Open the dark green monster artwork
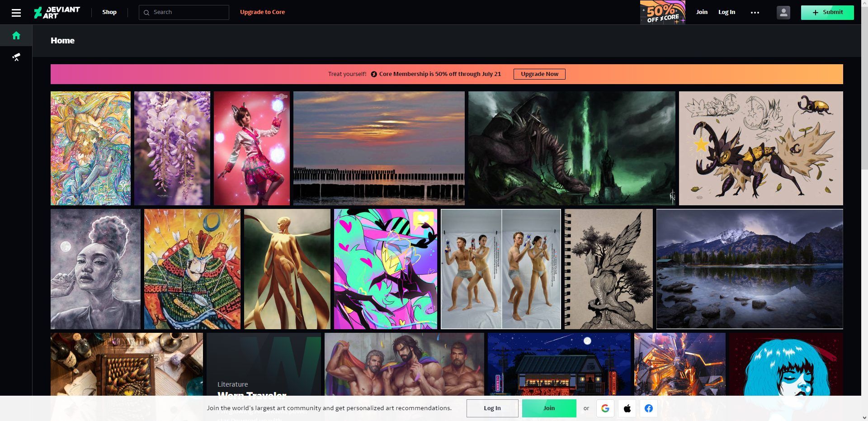This screenshot has height=421, width=868. [x=572, y=148]
